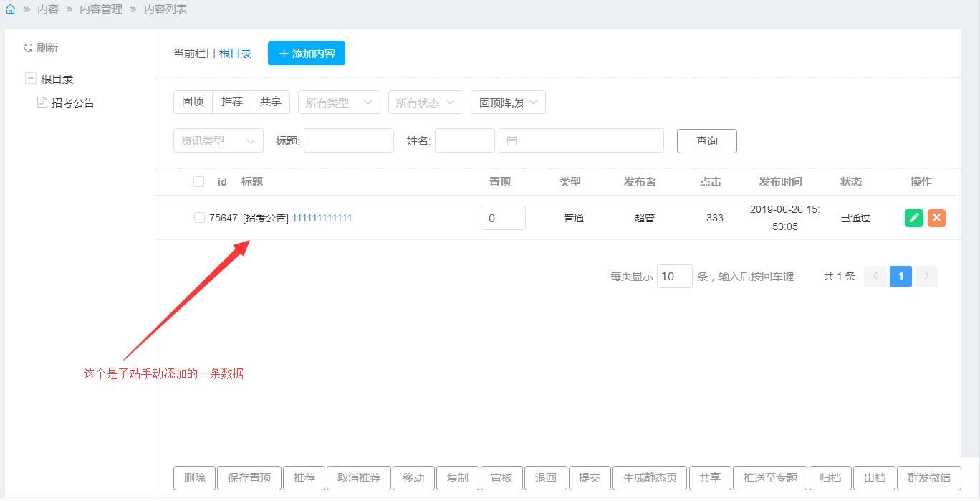Click 内容 in the breadcrumb
This screenshot has height=501, width=980.
pyautogui.click(x=48, y=9)
